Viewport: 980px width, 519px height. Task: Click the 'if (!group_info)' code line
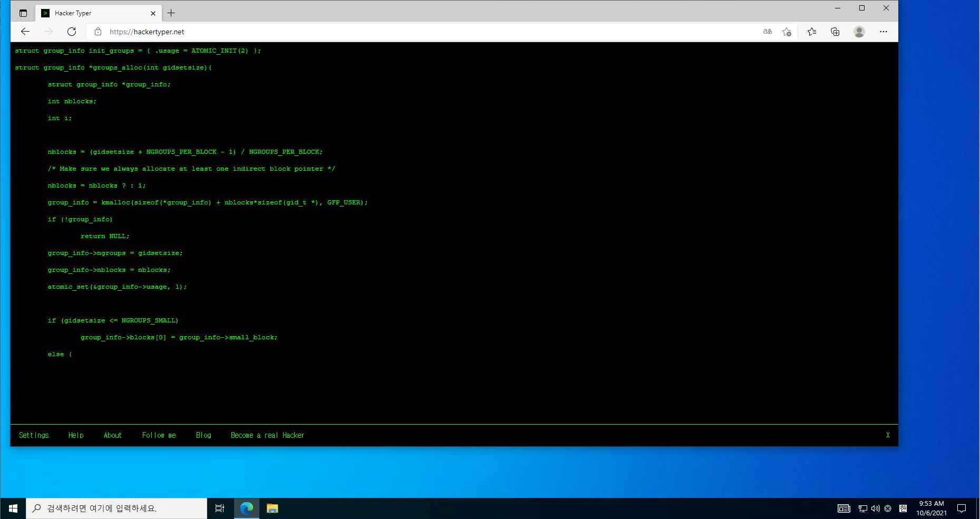click(x=80, y=219)
